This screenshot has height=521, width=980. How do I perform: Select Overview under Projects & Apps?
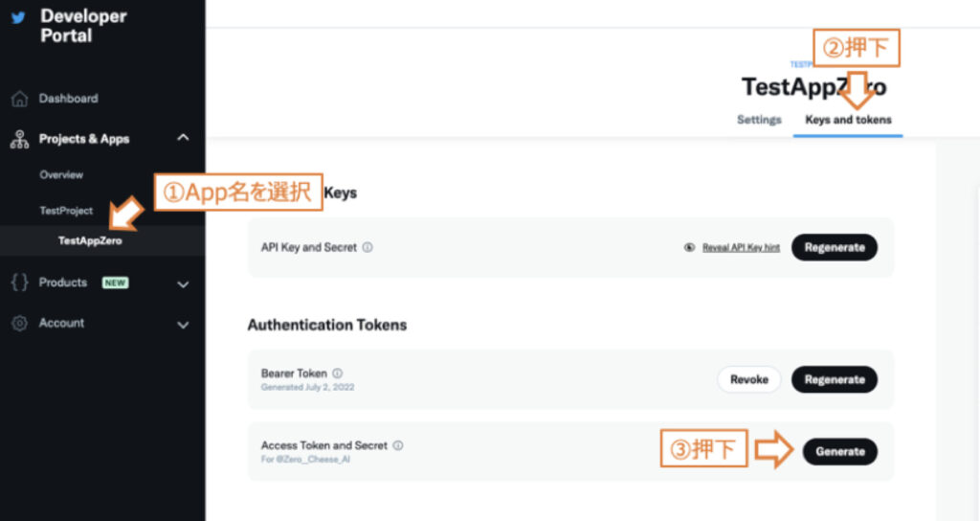[61, 174]
